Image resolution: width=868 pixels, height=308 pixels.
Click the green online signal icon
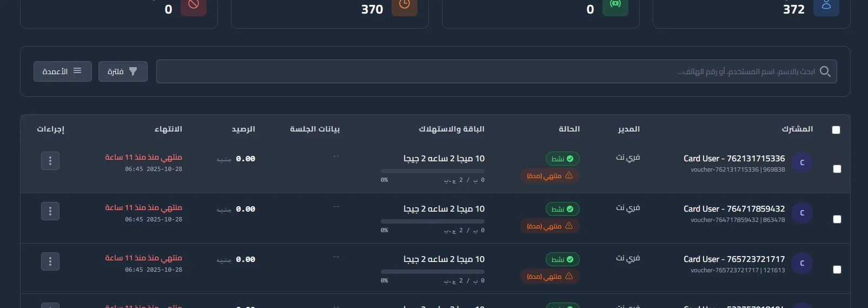tap(615, 5)
